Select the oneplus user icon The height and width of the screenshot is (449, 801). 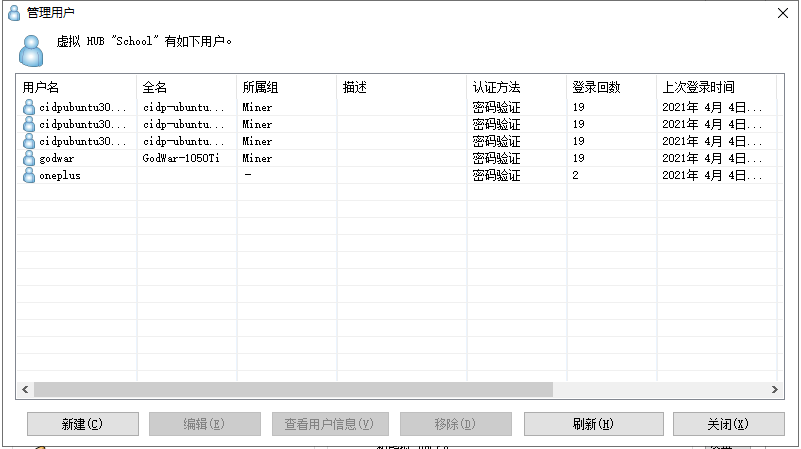coord(29,175)
